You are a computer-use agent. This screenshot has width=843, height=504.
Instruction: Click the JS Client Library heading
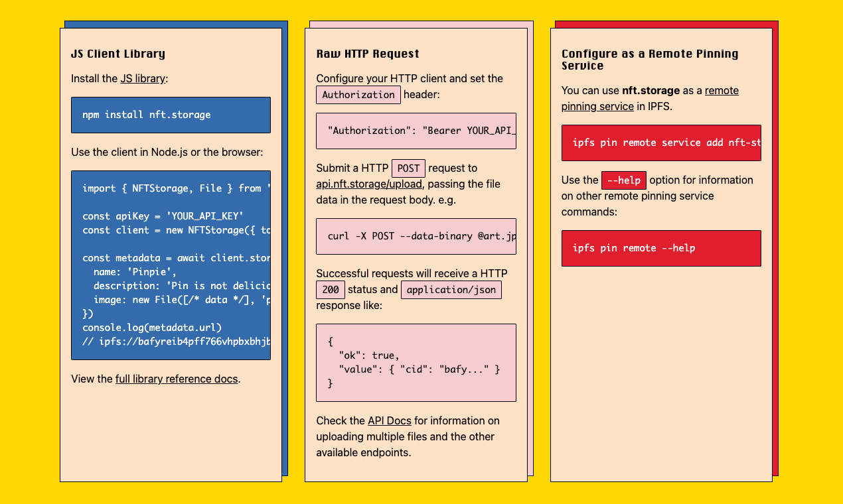118,54
